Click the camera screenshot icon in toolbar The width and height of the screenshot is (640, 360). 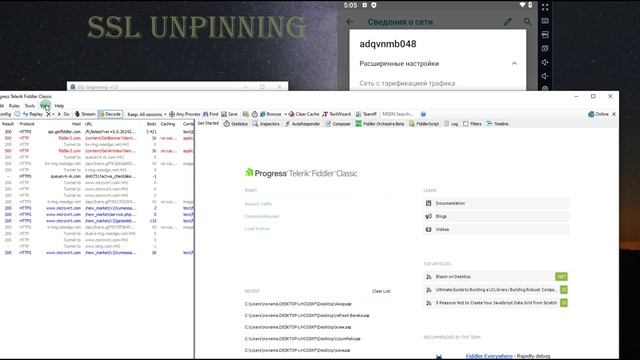click(246, 114)
